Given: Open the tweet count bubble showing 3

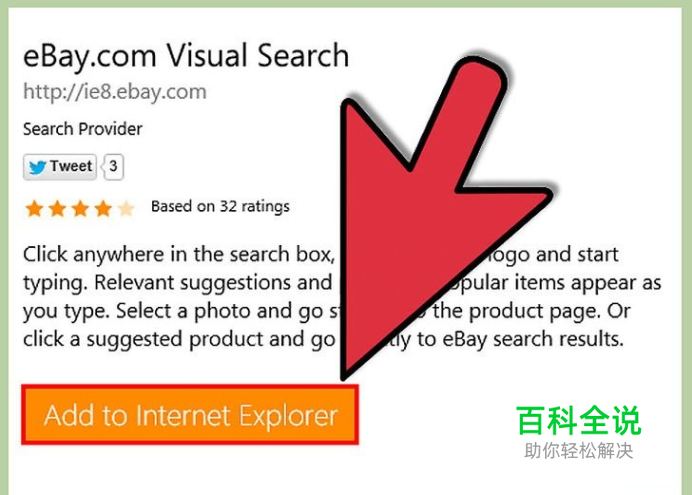Looking at the screenshot, I should click(x=113, y=167).
